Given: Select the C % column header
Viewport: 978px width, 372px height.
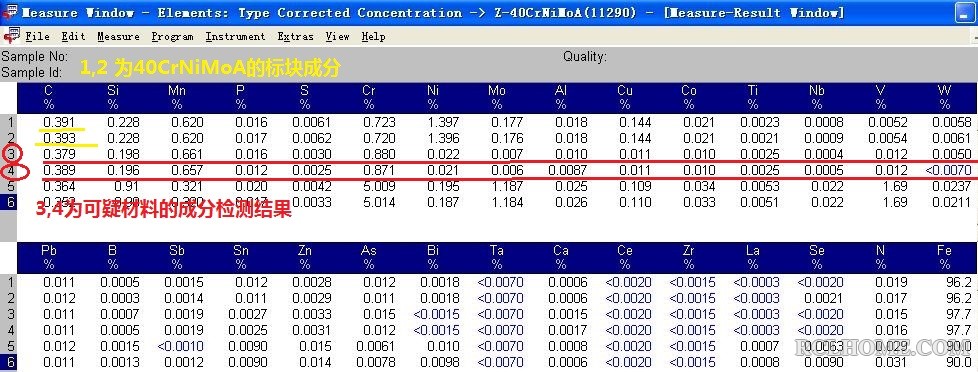Looking at the screenshot, I should (48, 97).
